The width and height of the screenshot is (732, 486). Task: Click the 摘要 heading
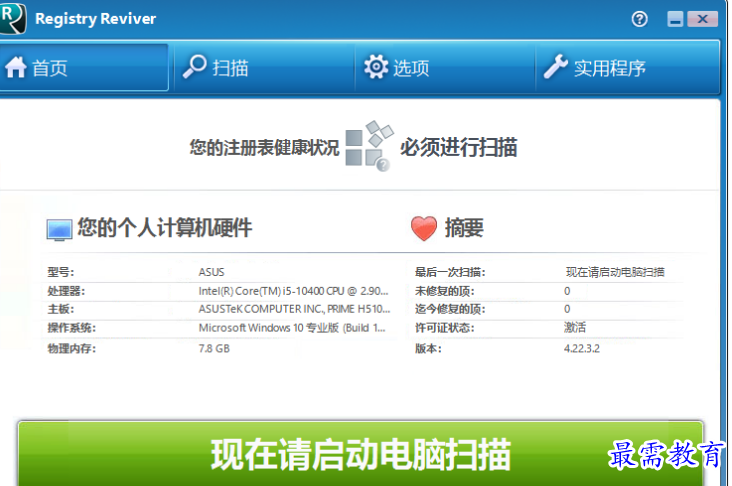click(x=464, y=228)
